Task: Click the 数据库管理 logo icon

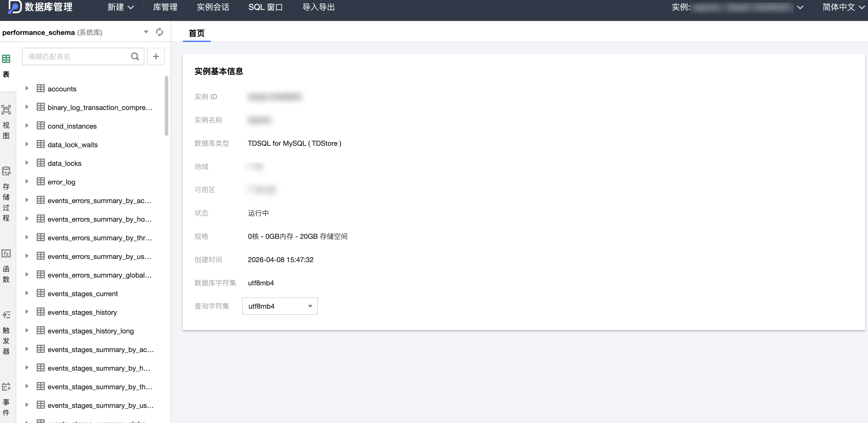Action: (15, 7)
